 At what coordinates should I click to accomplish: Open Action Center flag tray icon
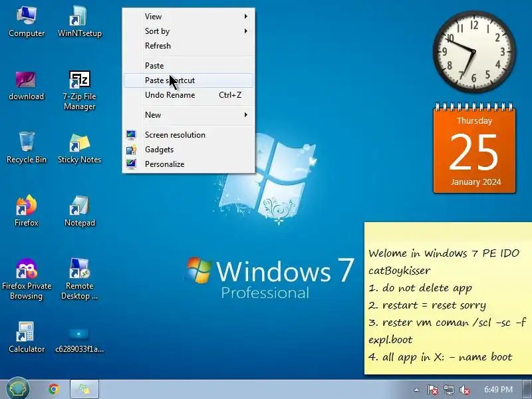[432, 390]
